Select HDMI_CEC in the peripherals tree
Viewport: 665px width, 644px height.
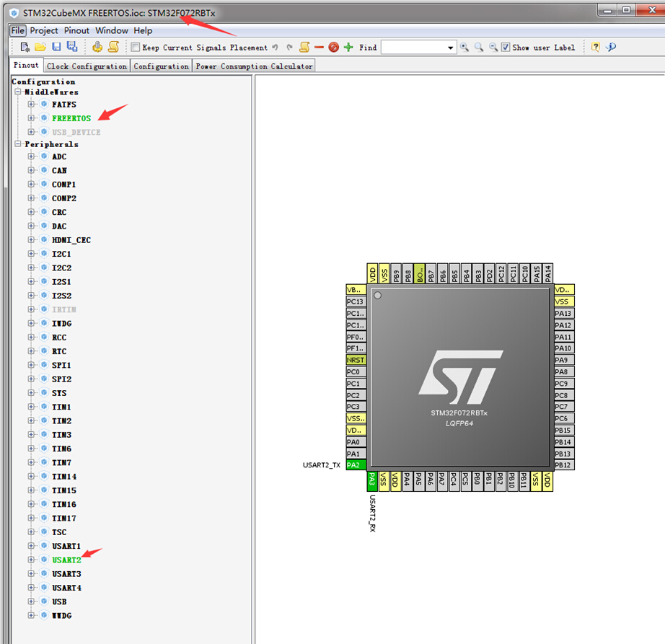tap(71, 240)
